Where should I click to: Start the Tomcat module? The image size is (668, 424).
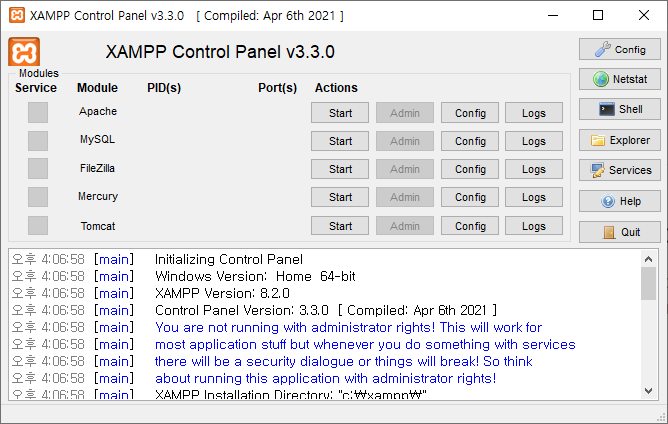[x=340, y=226]
